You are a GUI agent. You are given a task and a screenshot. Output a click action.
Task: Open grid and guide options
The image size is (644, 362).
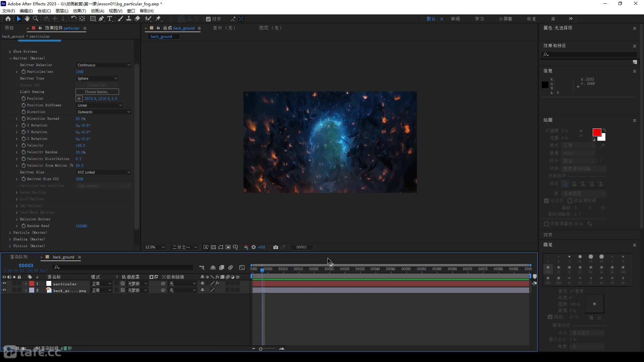235,247
